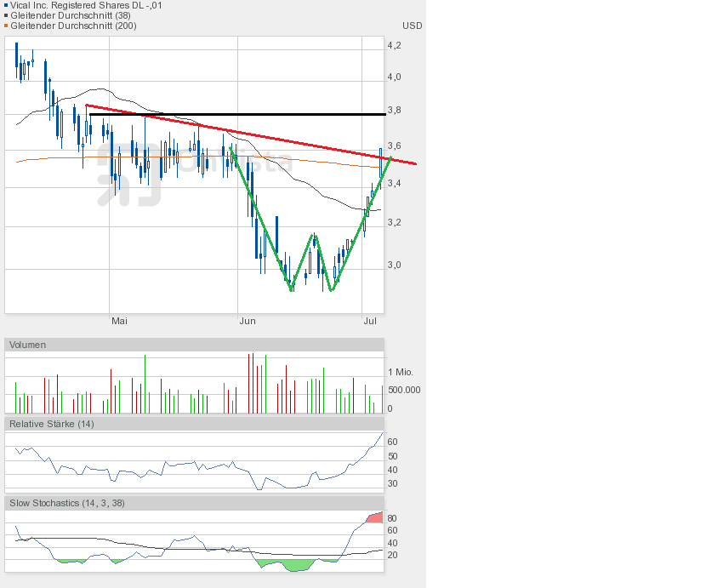Click the blue Vical Inc. legend swatch
The width and height of the screenshot is (723, 588).
[6, 5]
